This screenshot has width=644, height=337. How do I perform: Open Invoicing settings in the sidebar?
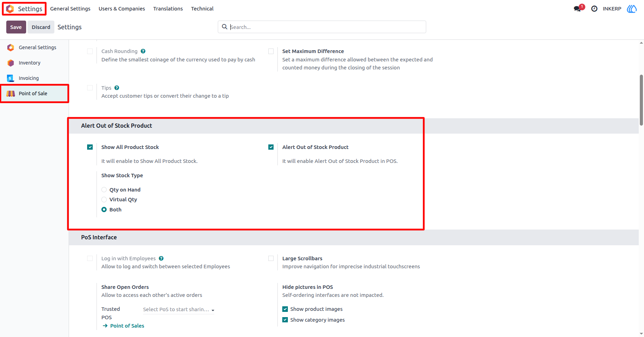coord(34,78)
